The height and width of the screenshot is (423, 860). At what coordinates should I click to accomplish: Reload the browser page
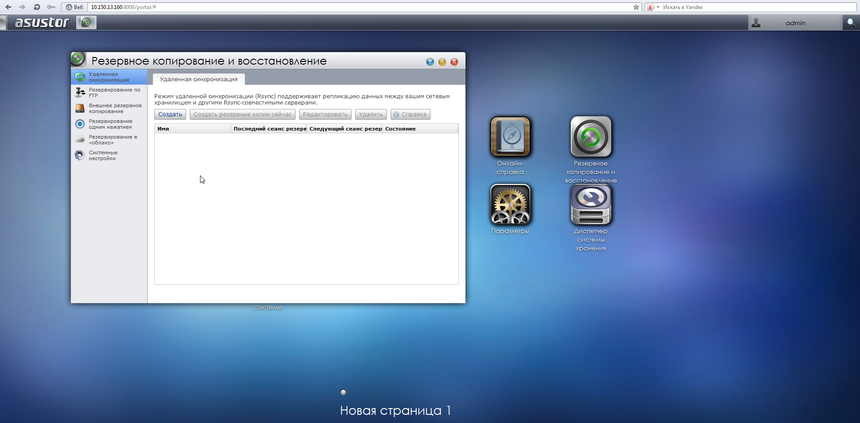[36, 7]
